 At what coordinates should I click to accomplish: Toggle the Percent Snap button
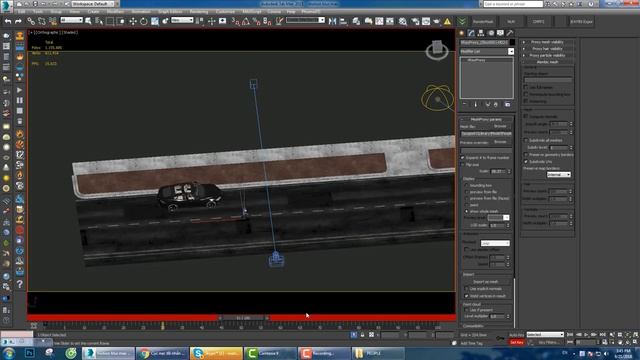tap(256, 21)
